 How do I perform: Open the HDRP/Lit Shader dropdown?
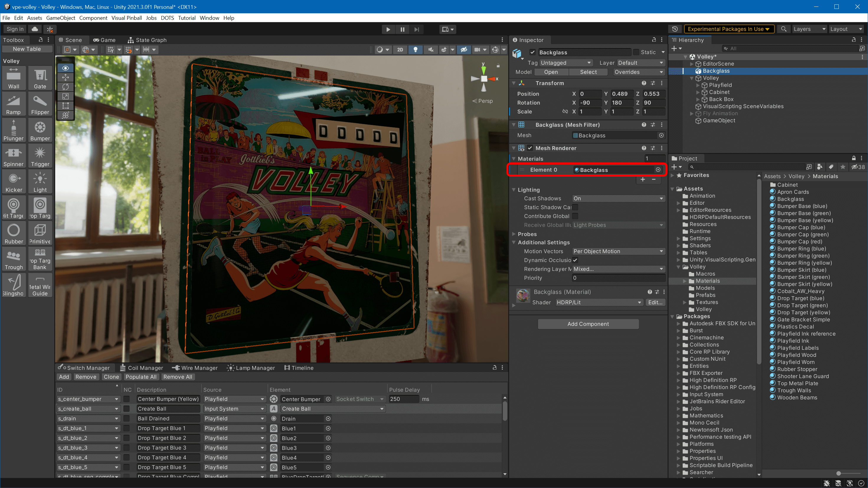pyautogui.click(x=599, y=302)
